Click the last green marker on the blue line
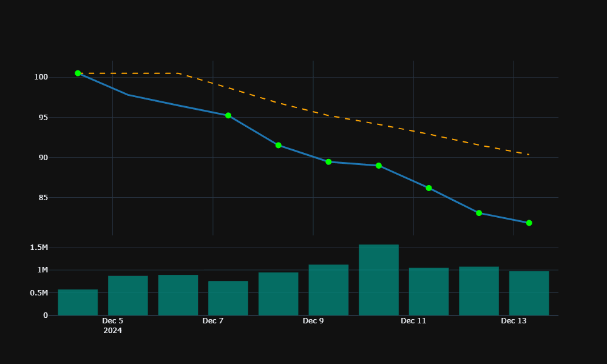The image size is (607, 364). tap(529, 223)
